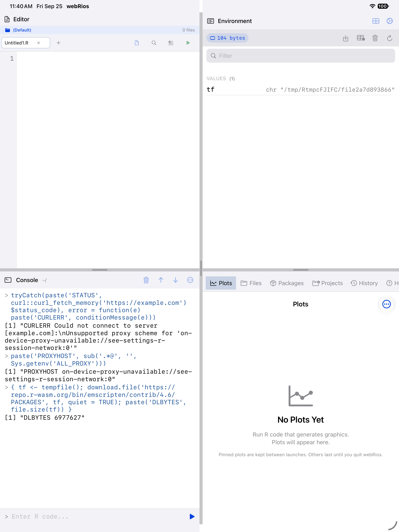This screenshot has width=399, height=532.
Task: Click into line 1 of the editor
Action: [108, 58]
